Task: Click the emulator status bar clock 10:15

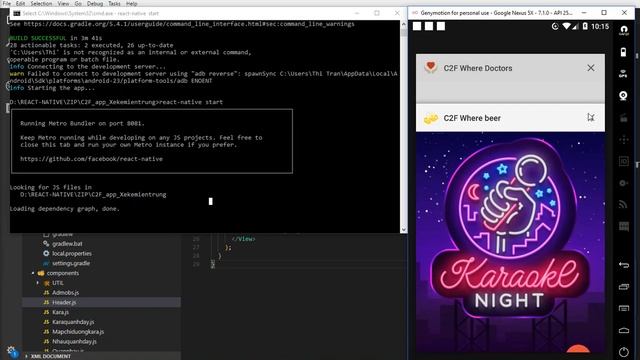Action: point(600,27)
